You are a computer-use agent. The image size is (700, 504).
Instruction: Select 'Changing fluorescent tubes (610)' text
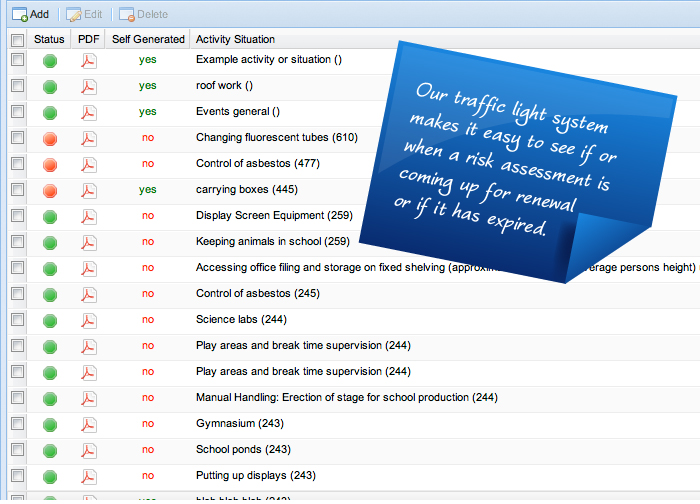click(277, 137)
